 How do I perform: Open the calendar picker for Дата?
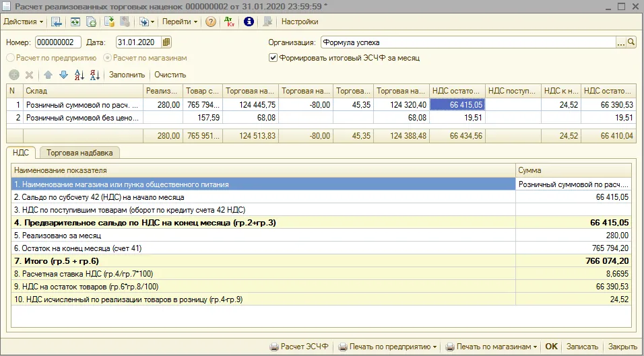166,42
